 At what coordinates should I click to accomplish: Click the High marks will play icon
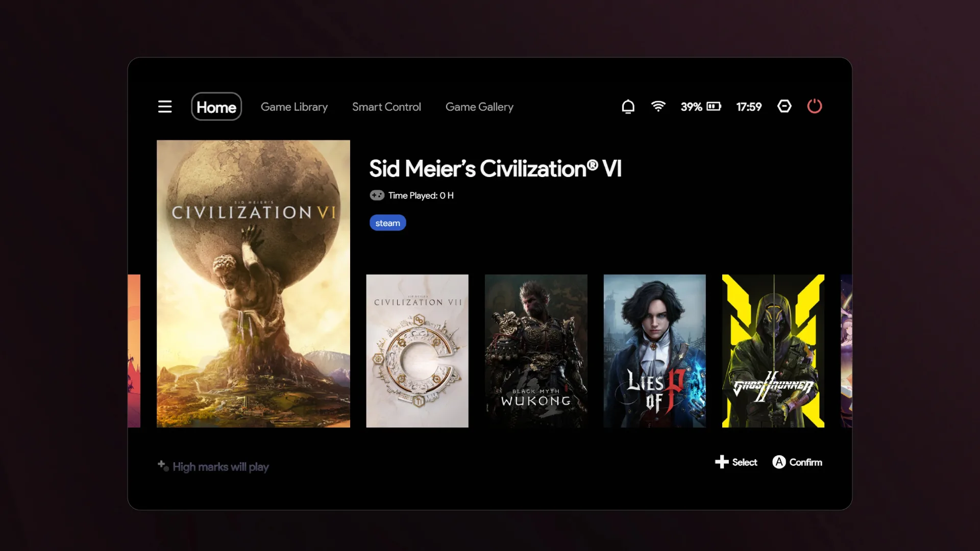(163, 465)
